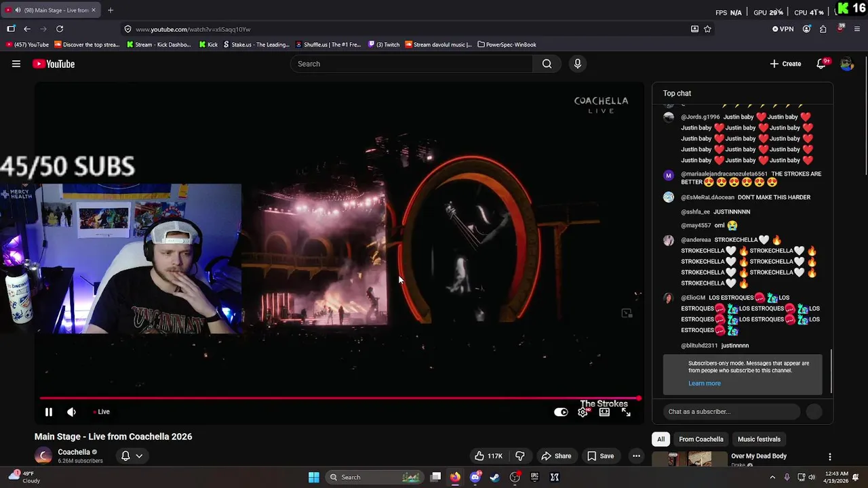Open the channel notification bell dropdown
Screen dimensions: 868x488
[x=132, y=456]
